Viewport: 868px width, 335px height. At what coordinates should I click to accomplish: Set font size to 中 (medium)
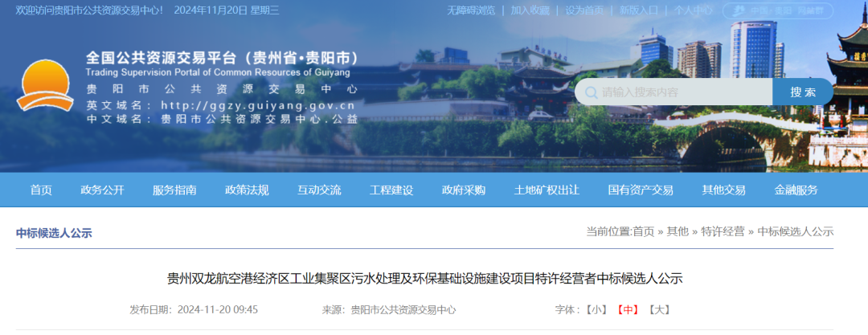(628, 309)
